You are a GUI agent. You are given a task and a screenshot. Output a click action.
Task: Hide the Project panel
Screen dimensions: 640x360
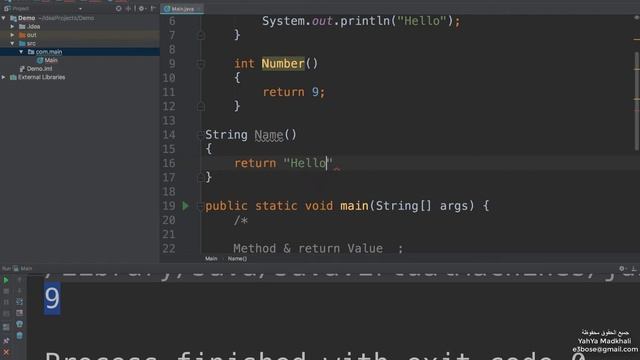tap(153, 8)
